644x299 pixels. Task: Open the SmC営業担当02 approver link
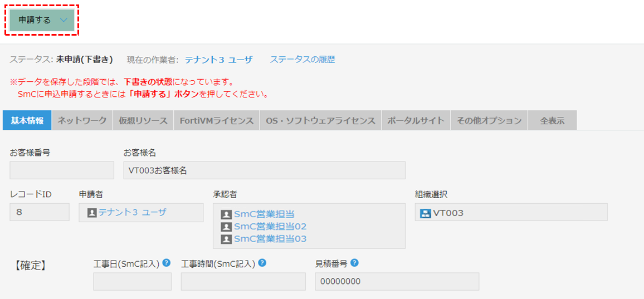(x=270, y=227)
